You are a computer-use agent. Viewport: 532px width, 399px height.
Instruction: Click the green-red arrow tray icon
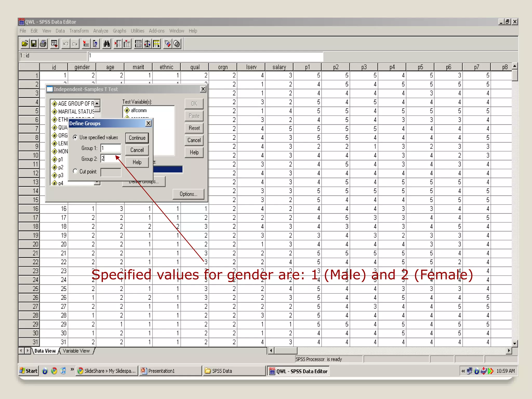[x=491, y=371]
